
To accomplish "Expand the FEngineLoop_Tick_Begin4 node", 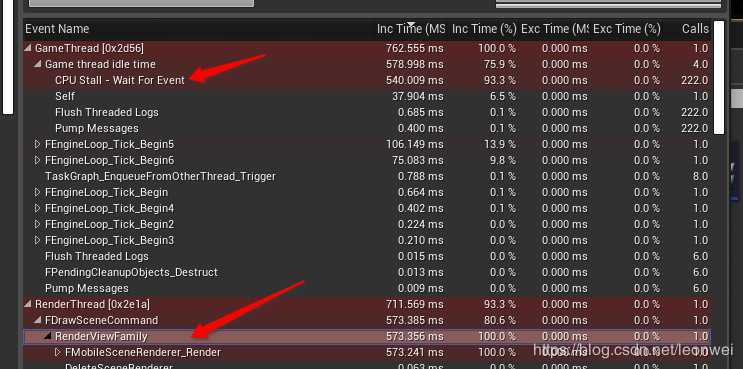I will point(38,208).
